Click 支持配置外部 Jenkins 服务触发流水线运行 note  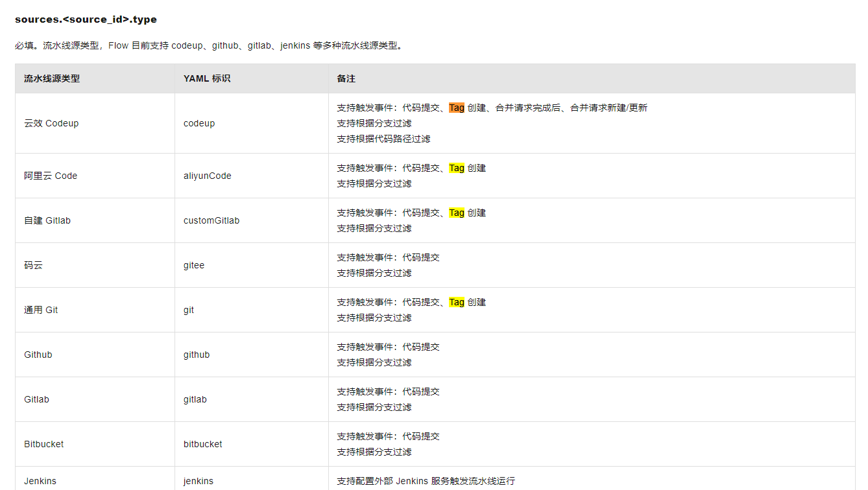coord(426,481)
